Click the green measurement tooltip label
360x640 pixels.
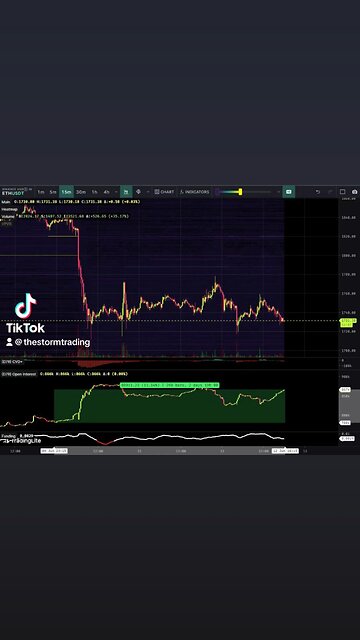click(x=169, y=385)
